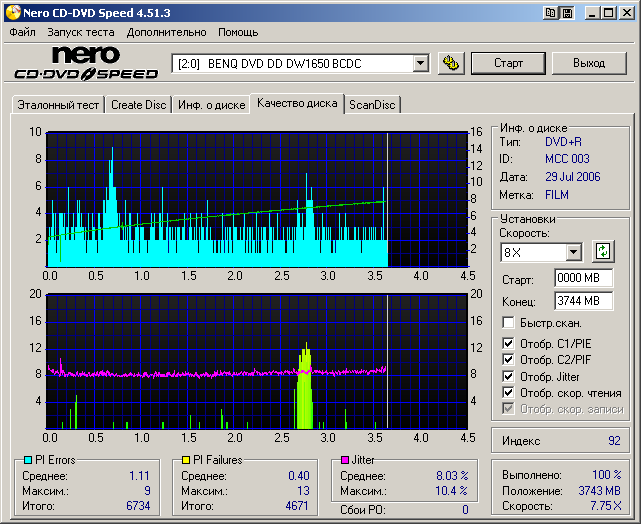Image resolution: width=641 pixels, height=524 pixels.
Task: Click the Nero app icon in title bar
Action: click(x=13, y=13)
